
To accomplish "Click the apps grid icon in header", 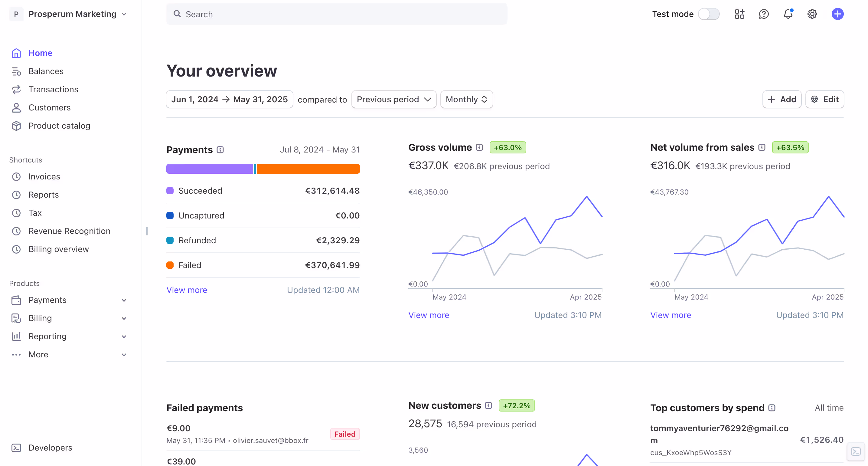I will (739, 14).
